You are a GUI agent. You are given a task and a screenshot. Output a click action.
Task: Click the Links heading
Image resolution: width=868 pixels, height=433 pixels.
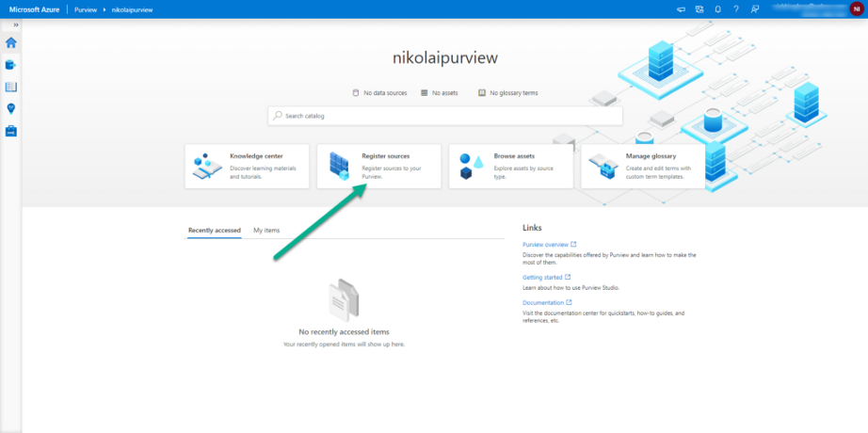[532, 228]
